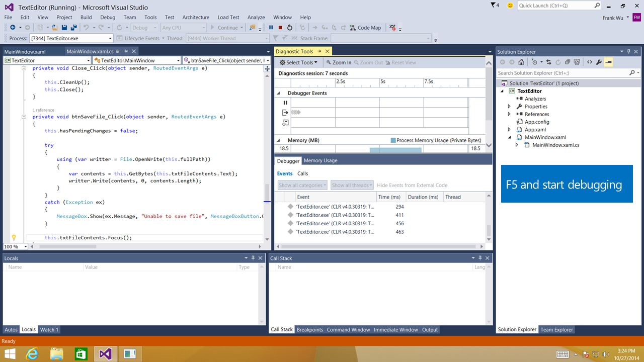Switch to the Memory Usage tab
Viewport: 644px width, 362px height.
[320, 160]
